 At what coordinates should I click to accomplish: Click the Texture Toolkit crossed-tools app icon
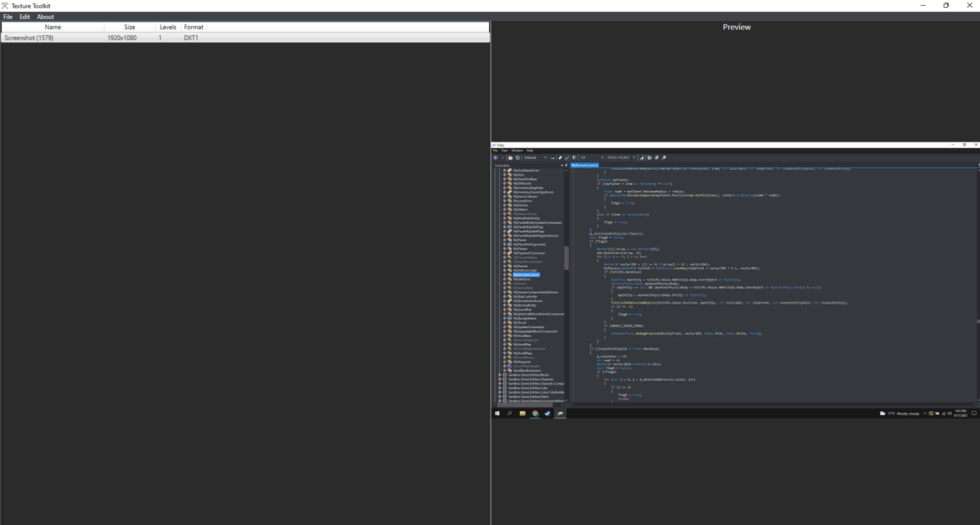pos(5,6)
